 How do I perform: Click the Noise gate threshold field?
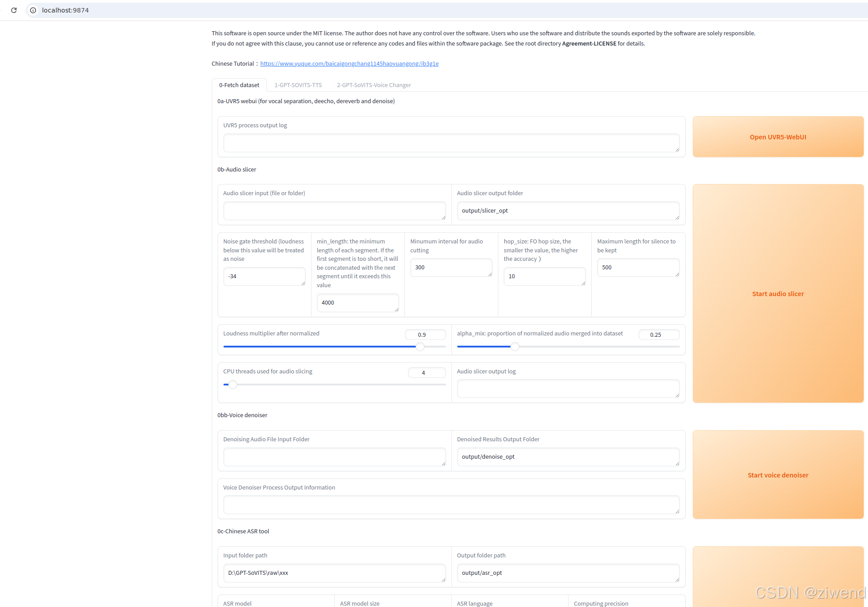[264, 276]
